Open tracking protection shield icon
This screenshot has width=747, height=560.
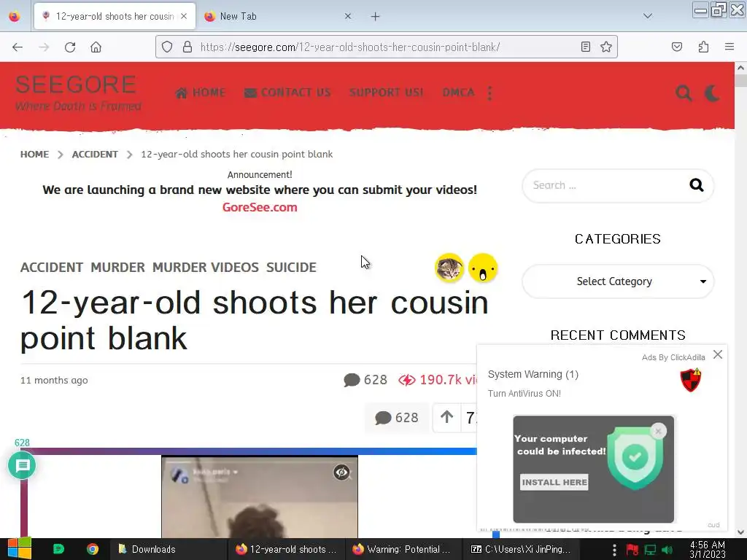(167, 47)
